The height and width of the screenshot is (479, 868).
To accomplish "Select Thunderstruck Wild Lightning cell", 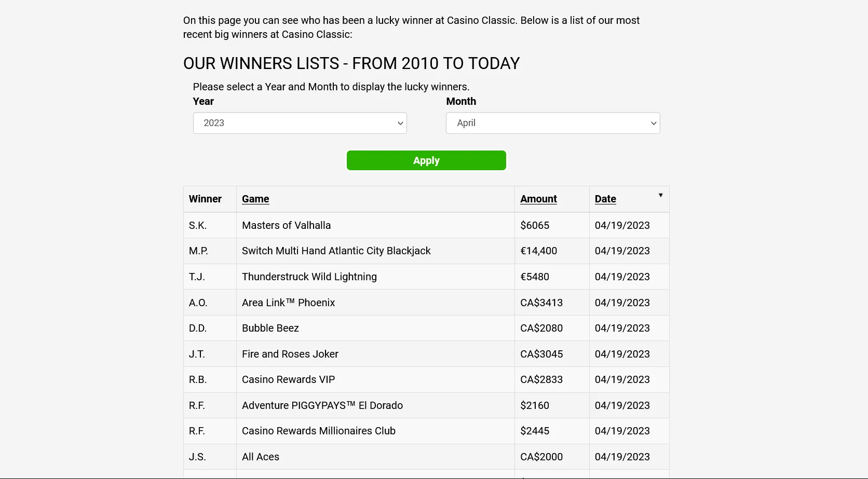I will (x=375, y=277).
